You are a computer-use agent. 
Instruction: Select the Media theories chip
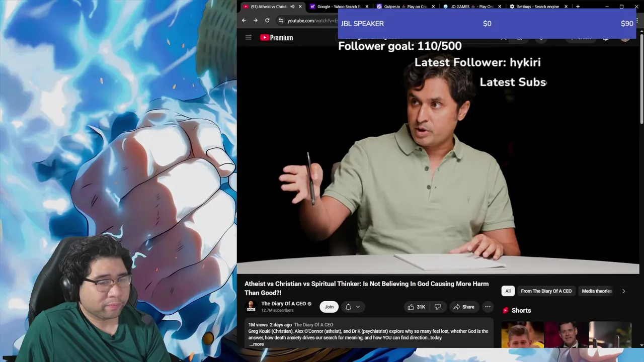(597, 291)
